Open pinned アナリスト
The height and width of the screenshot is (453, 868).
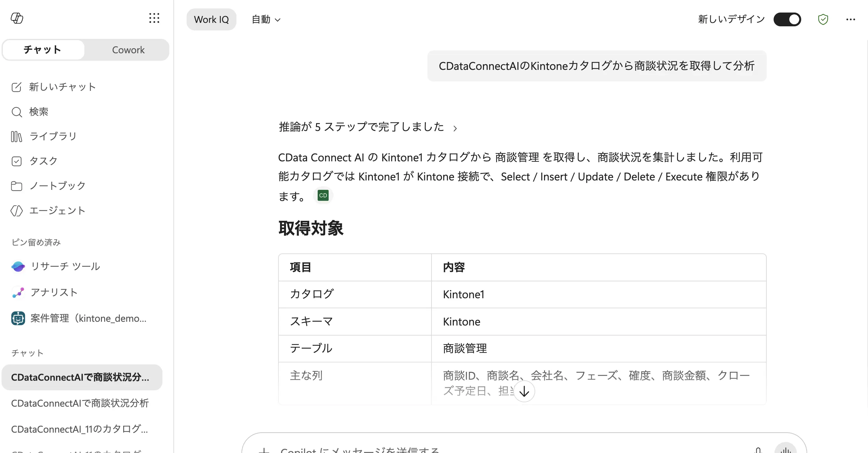(54, 293)
